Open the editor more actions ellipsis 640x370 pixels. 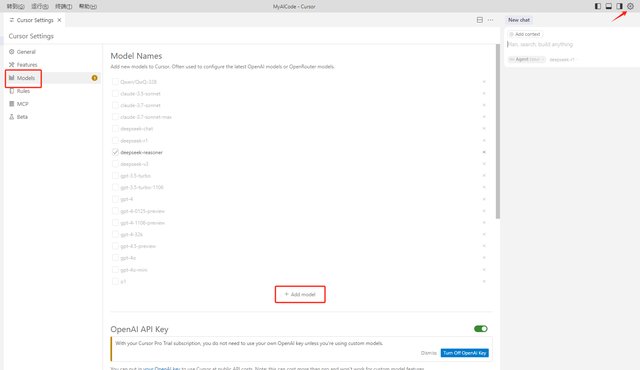coord(490,20)
